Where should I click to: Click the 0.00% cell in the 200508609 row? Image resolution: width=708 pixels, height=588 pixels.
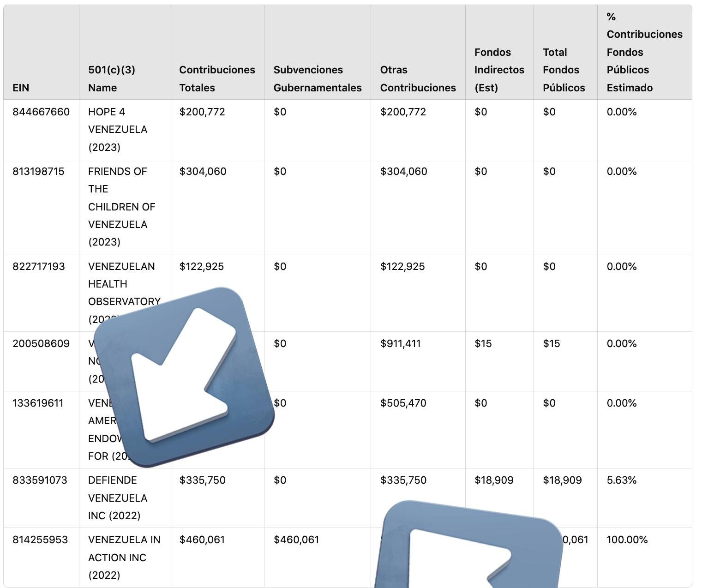coord(622,343)
